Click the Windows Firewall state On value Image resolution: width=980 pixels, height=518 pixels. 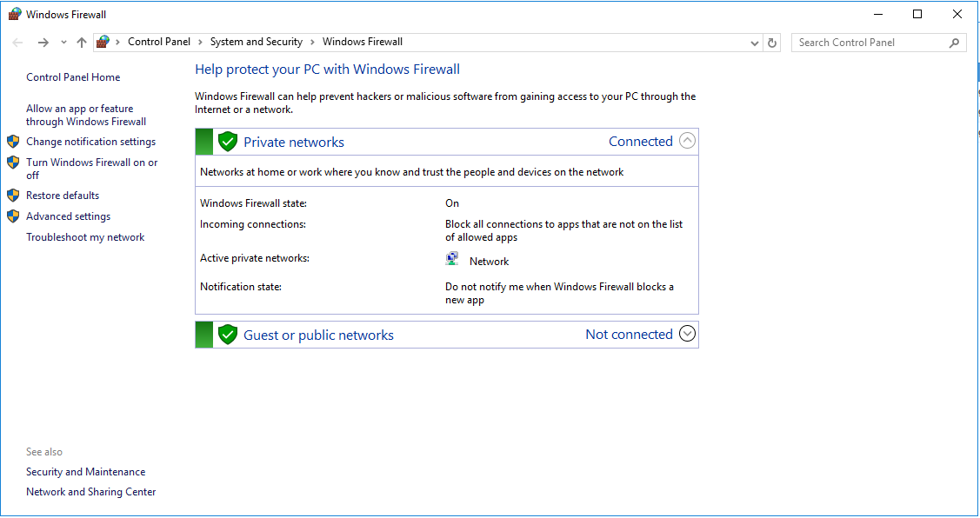click(452, 203)
